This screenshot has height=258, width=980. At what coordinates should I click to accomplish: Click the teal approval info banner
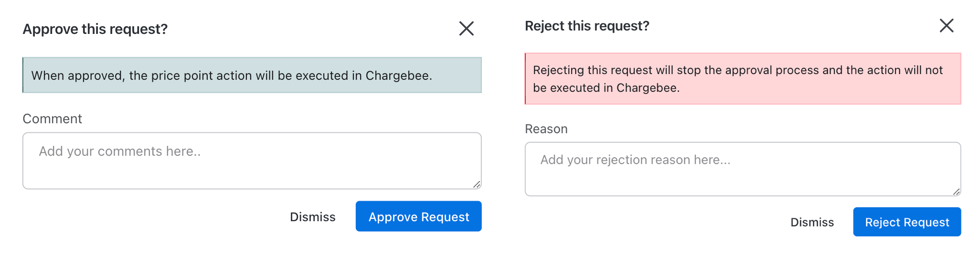[252, 75]
